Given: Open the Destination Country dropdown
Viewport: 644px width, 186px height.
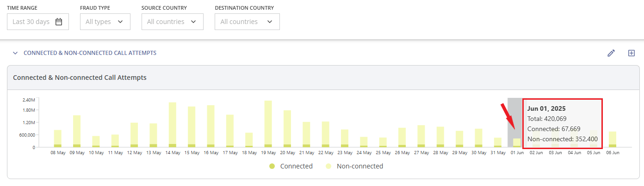Looking at the screenshot, I should (x=247, y=22).
